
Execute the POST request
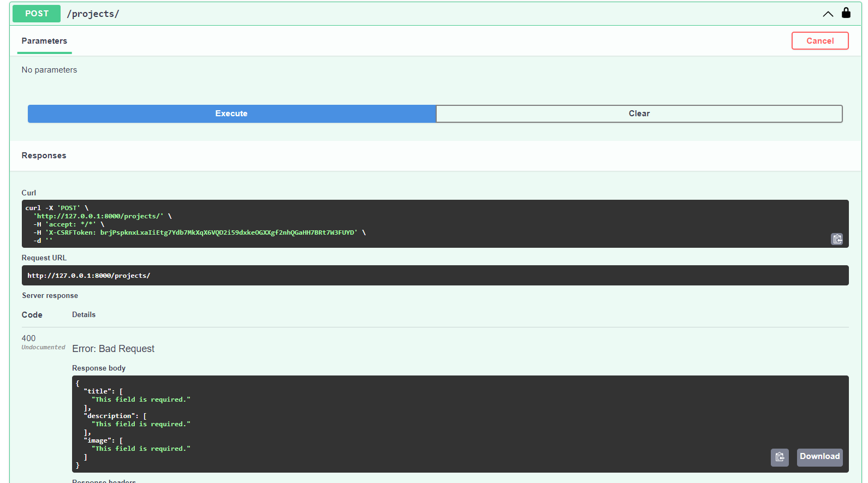click(231, 114)
